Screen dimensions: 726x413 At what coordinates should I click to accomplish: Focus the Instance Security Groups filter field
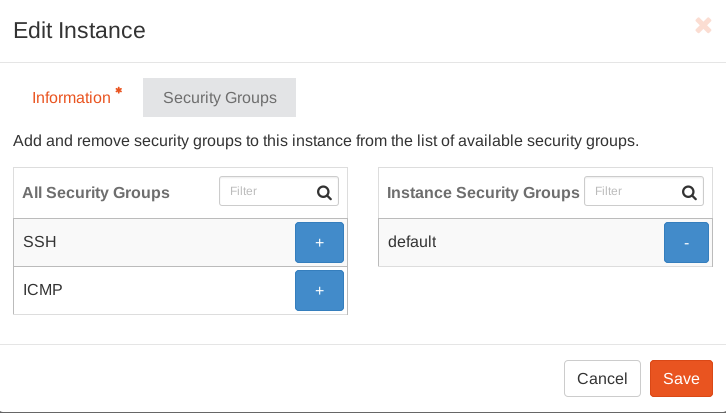[x=630, y=191]
